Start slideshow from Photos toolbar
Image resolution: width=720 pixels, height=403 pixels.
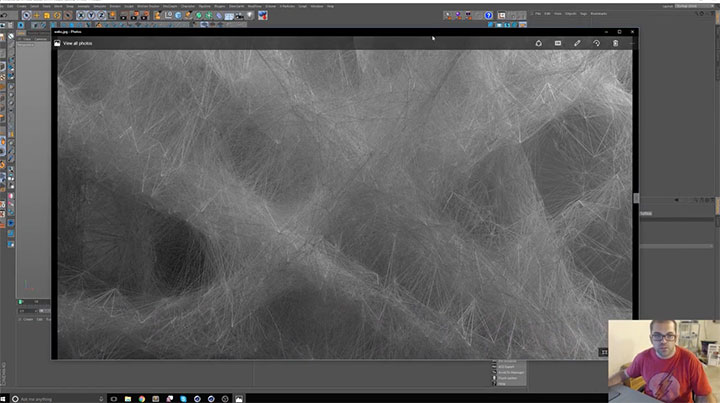tap(558, 43)
